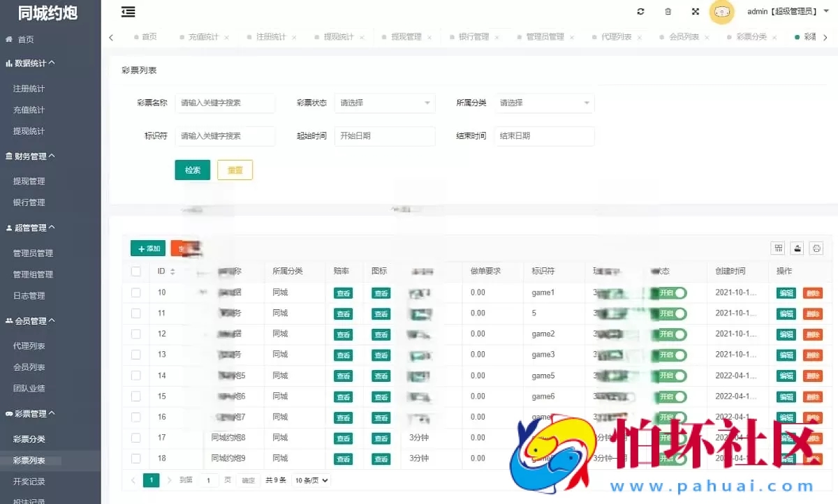Check the select-all checkbox in table header
Screen dimensions: 838x504
click(135, 271)
